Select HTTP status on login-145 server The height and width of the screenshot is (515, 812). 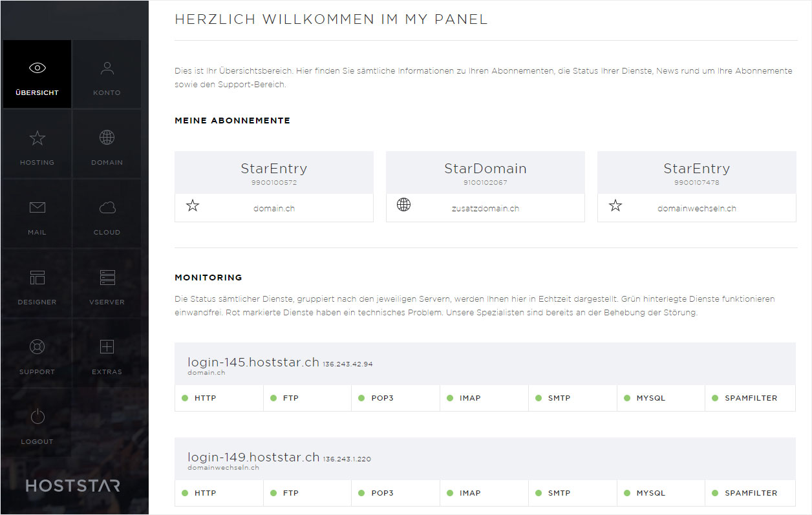click(x=219, y=398)
